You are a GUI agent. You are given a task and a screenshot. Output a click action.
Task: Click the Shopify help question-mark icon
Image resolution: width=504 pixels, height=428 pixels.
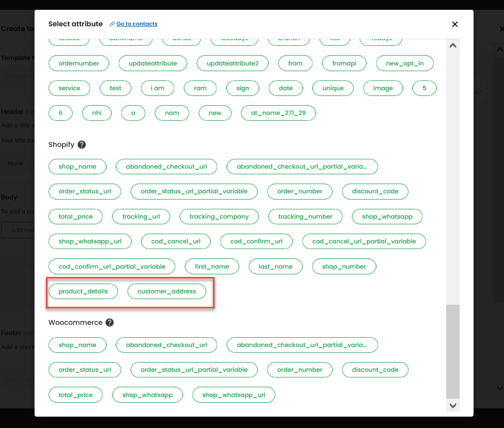tap(82, 144)
